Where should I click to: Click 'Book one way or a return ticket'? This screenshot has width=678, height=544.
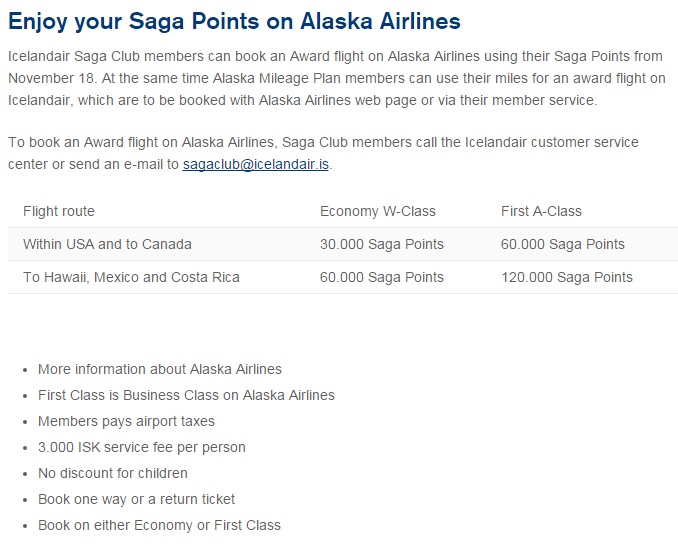coord(137,499)
